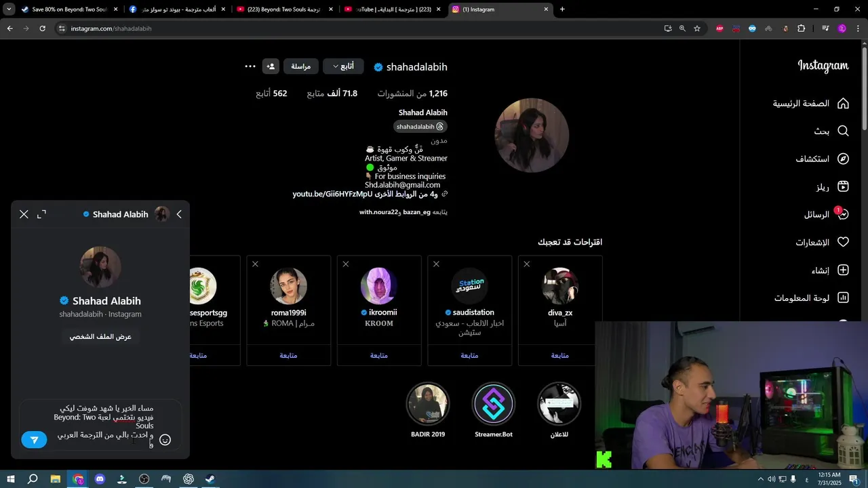Close the Shahad Alabih chat popup
The height and width of the screenshot is (488, 868).
click(24, 214)
